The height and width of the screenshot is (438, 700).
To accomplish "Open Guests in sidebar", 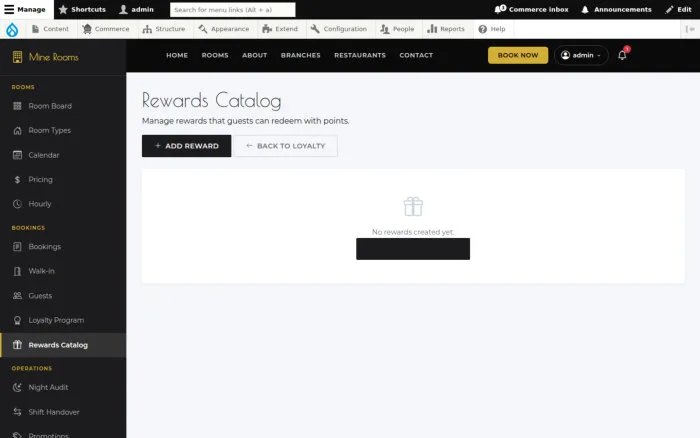I will (63, 296).
